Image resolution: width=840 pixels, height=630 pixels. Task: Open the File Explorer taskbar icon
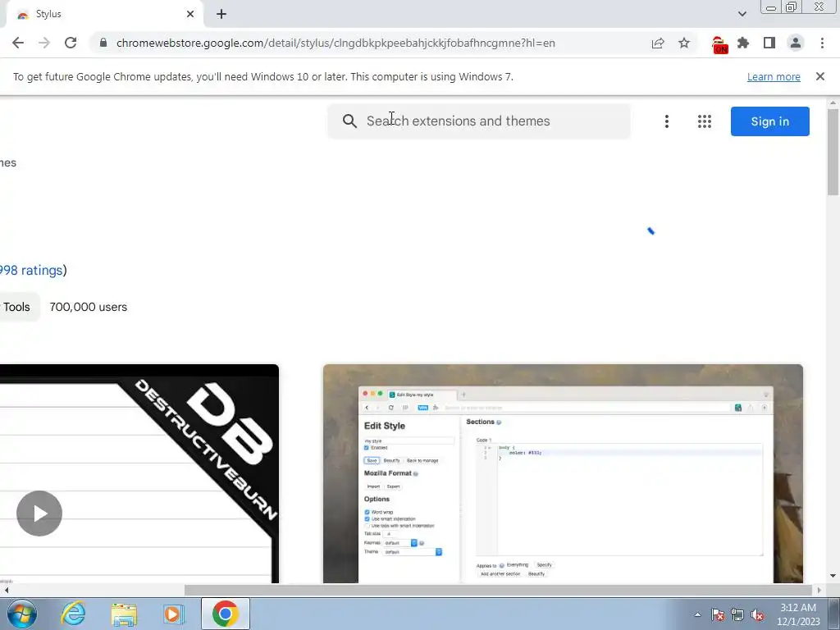[x=124, y=614]
